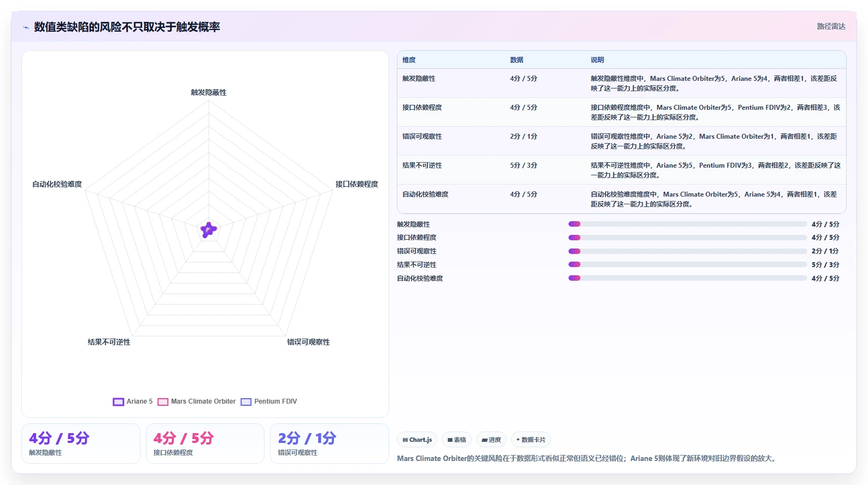Viewport: 868px width, 485px height.
Task: Click the 错误可观察性 progress bar
Action: [688, 251]
